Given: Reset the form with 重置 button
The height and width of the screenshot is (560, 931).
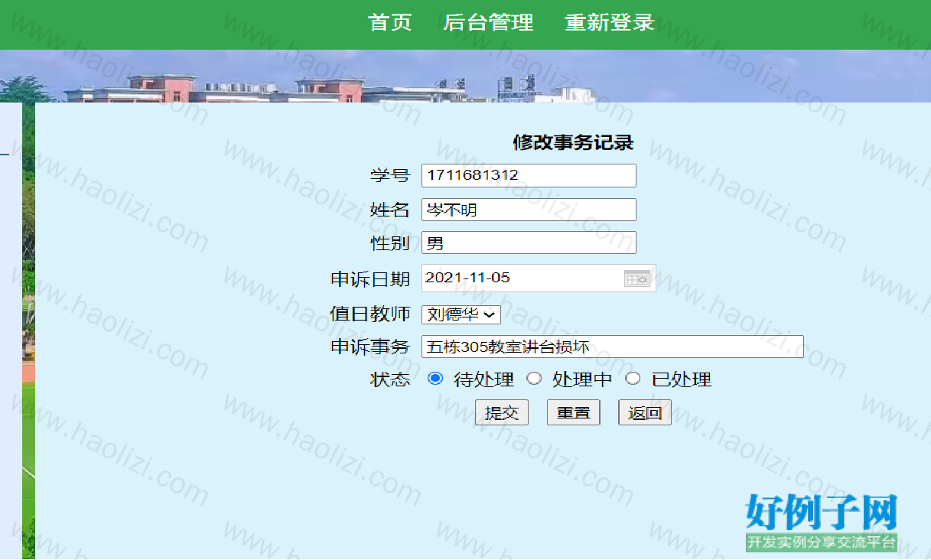Looking at the screenshot, I should [x=574, y=413].
